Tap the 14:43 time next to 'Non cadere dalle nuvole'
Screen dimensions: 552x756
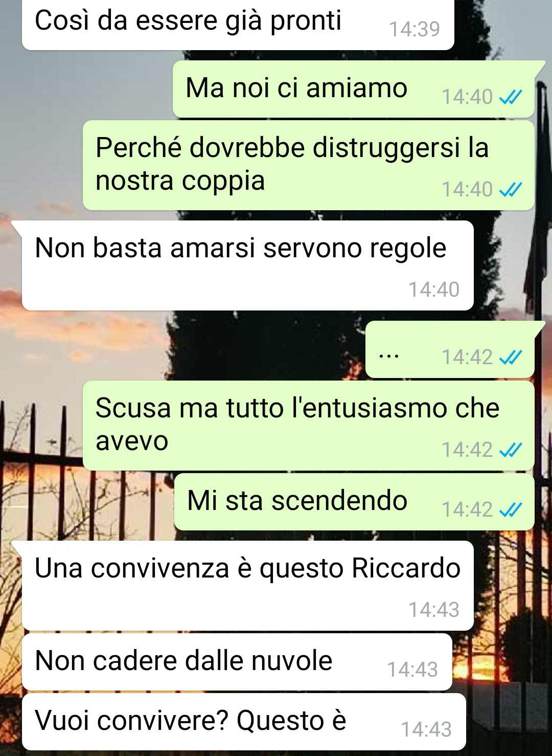point(412,670)
